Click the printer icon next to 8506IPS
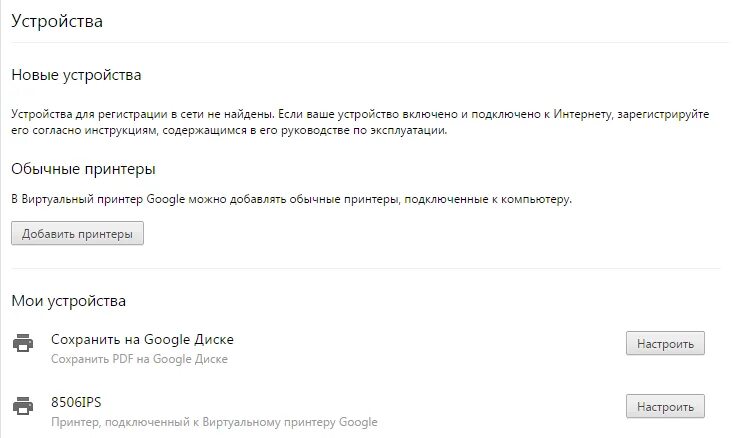Screen dimensions: 754x438 pos(22,406)
